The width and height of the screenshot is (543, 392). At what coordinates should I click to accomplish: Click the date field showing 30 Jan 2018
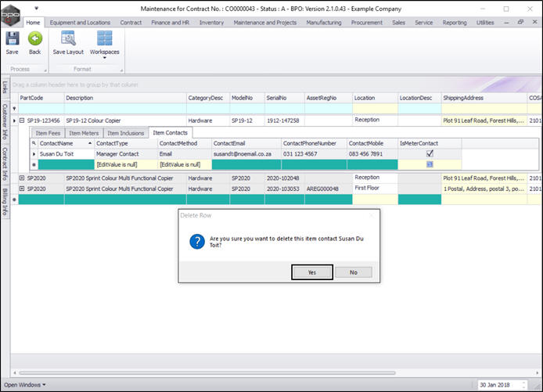tap(499, 385)
